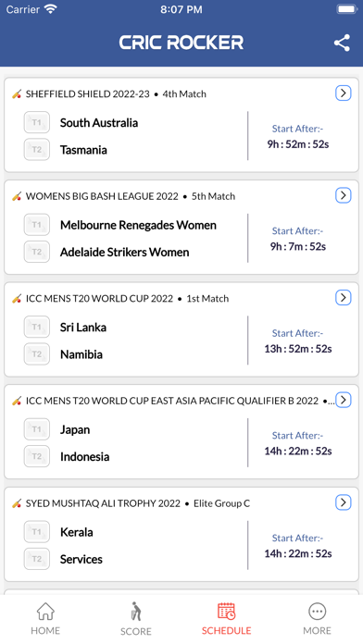Select Sri Lanka team name
The width and height of the screenshot is (363, 644).
click(x=83, y=328)
